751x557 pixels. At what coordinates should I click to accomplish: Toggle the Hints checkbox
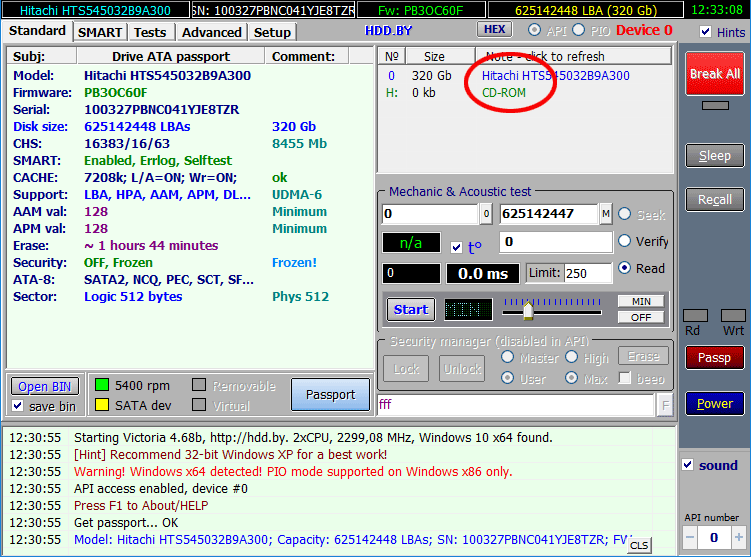[x=705, y=32]
